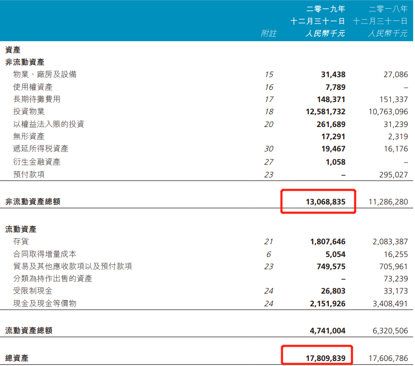Click the 2019 value 31,438
The height and width of the screenshot is (366, 415).
(333, 75)
